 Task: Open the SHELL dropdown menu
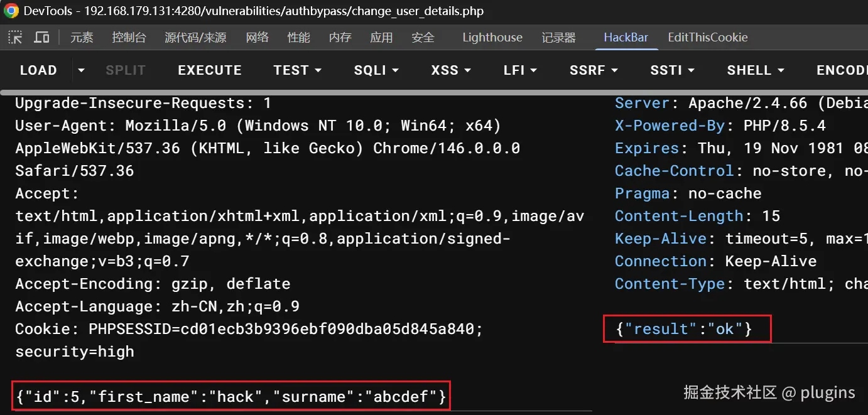tap(756, 70)
